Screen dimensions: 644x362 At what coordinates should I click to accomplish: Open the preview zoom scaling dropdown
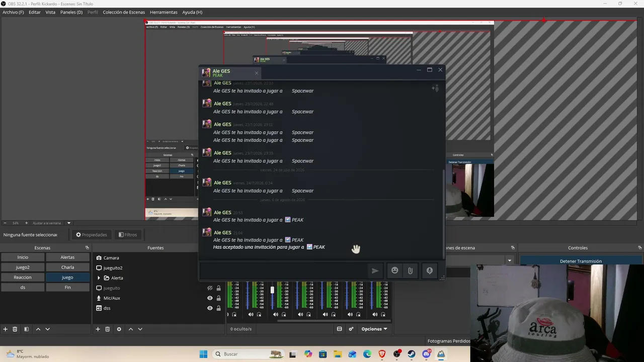[69, 223]
